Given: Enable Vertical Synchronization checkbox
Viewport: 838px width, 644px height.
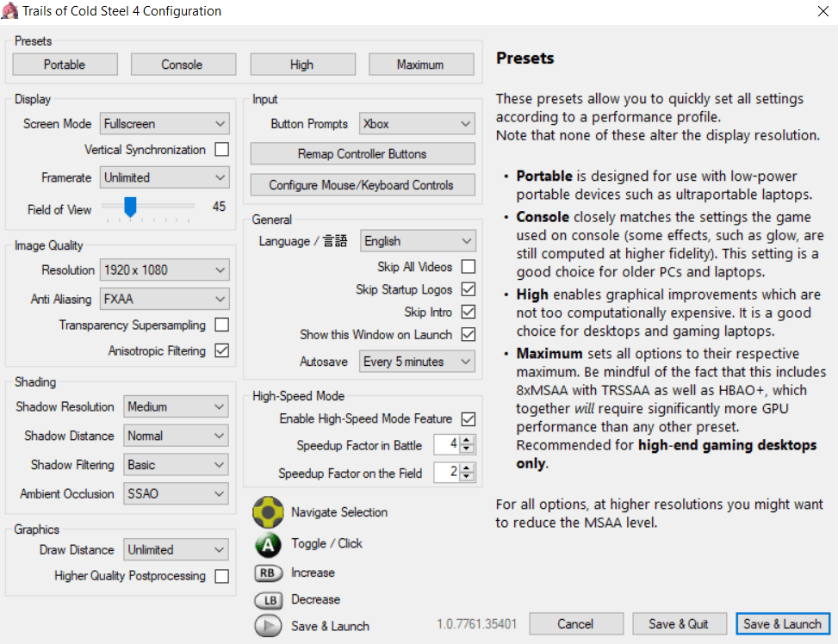Looking at the screenshot, I should (222, 149).
